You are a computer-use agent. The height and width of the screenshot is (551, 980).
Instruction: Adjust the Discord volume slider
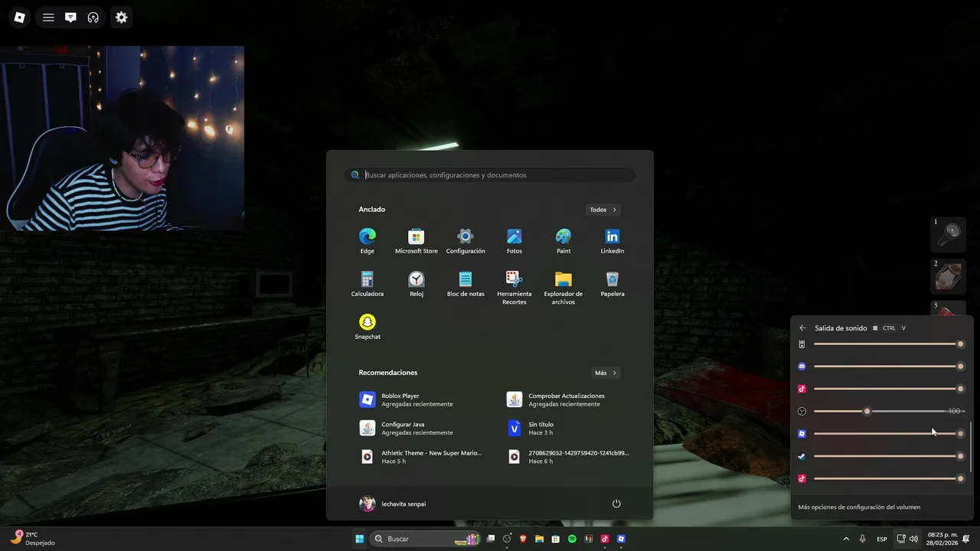point(888,367)
